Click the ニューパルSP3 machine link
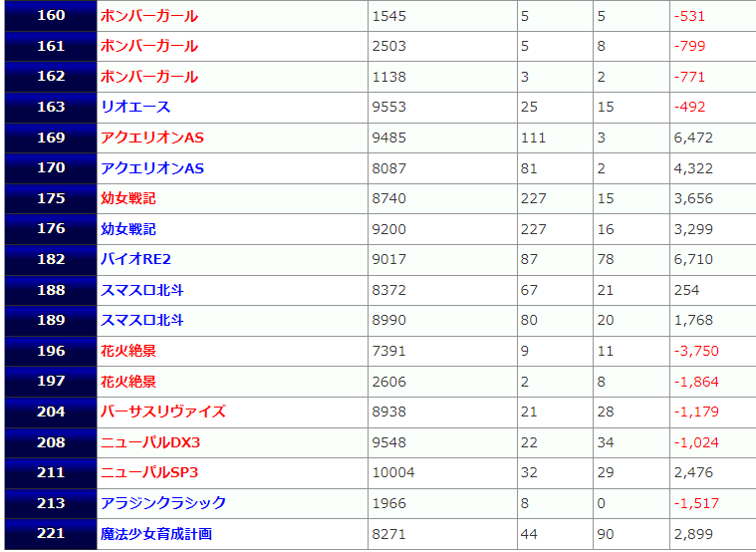This screenshot has width=756, height=552. coord(149,472)
